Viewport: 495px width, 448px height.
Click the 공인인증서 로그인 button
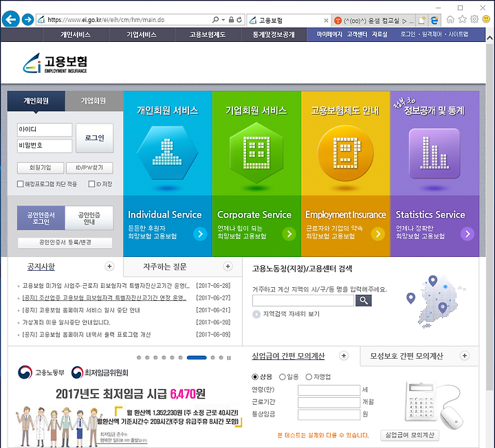point(41,218)
